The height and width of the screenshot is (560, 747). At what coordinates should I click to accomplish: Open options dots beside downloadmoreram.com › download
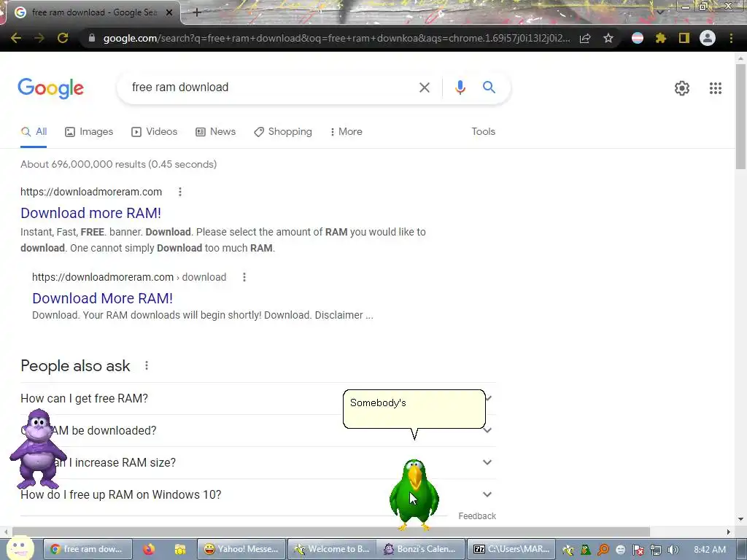tap(244, 277)
